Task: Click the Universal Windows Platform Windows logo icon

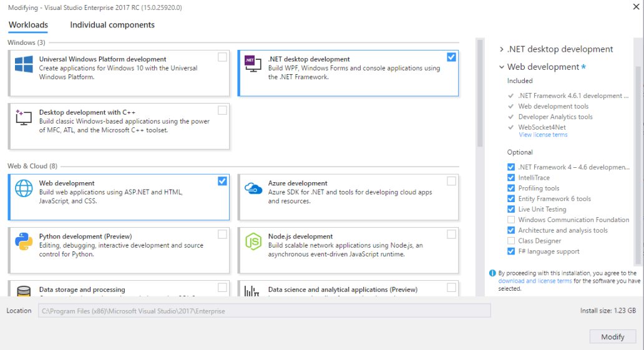Action: (x=24, y=64)
